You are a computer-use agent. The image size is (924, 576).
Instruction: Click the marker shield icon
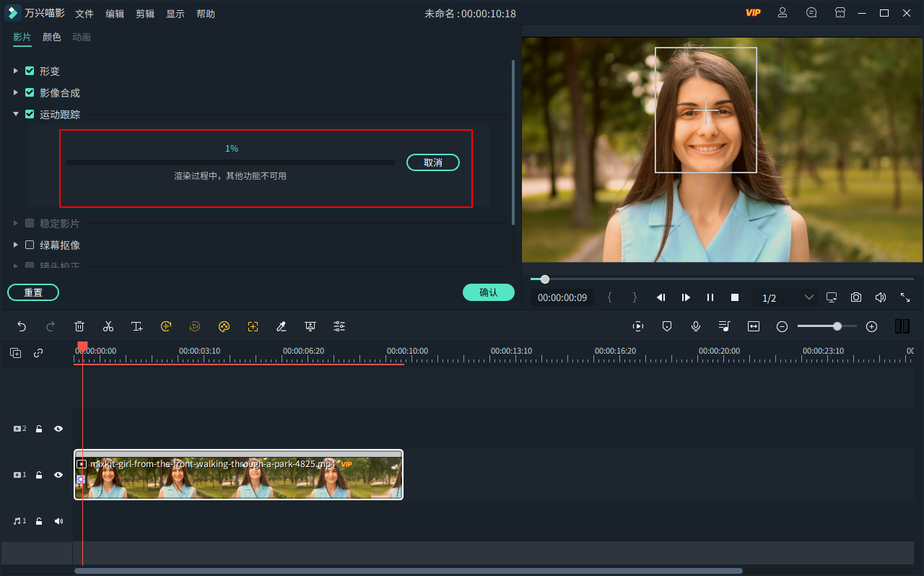pyautogui.click(x=667, y=326)
